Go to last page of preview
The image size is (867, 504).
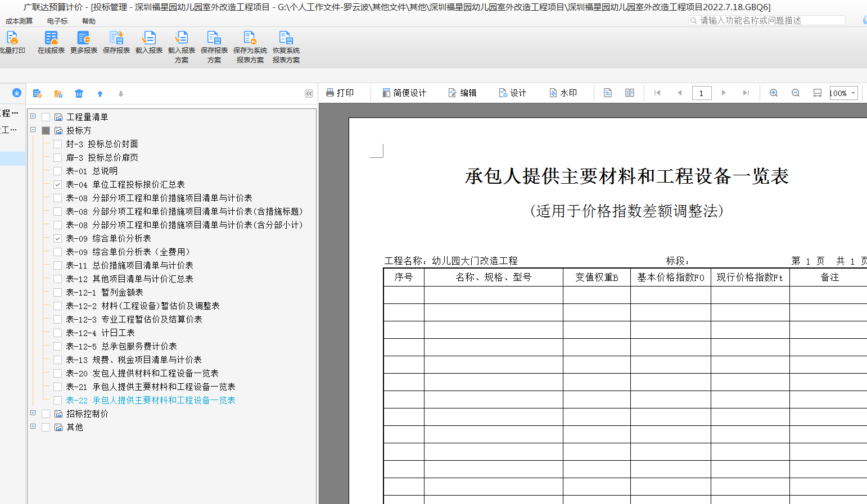746,93
